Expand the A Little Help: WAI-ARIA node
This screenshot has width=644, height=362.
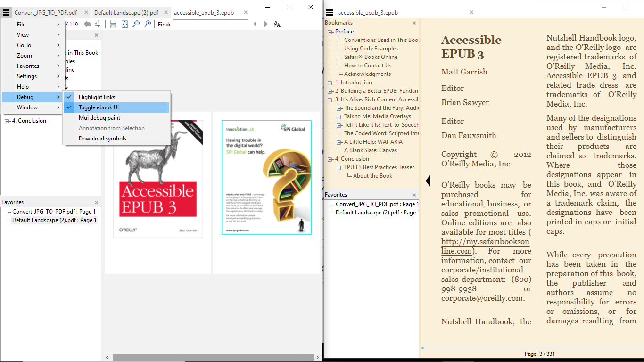(x=338, y=141)
